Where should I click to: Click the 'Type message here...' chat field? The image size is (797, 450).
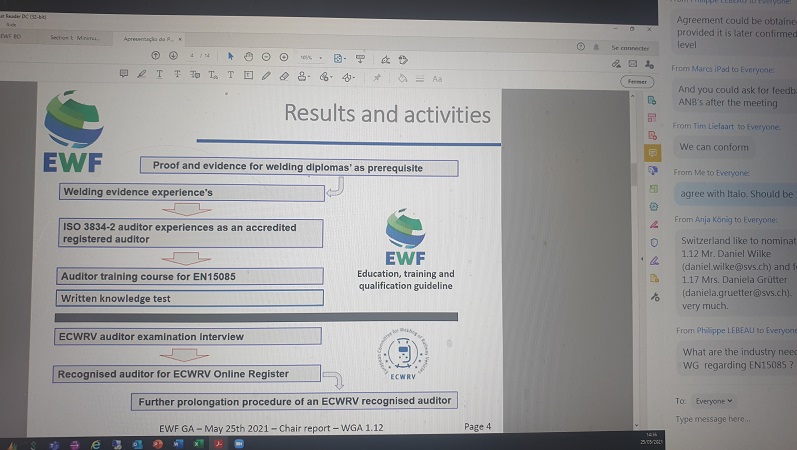[x=713, y=419]
